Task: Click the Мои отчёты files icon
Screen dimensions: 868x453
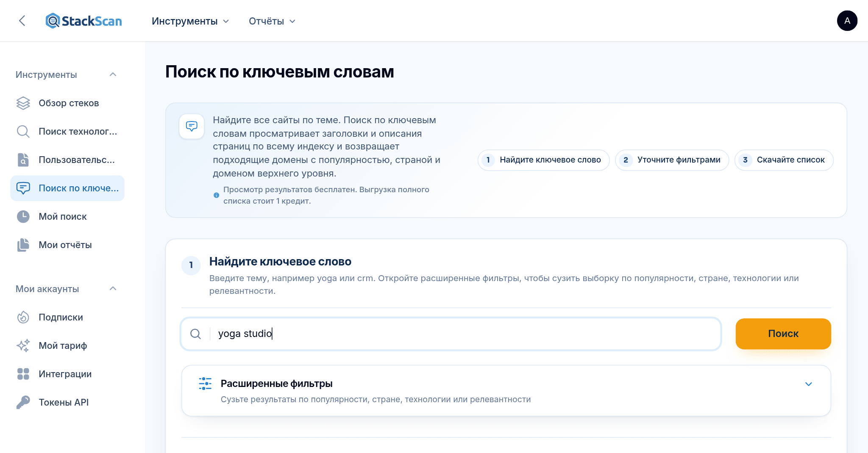Action: point(23,245)
